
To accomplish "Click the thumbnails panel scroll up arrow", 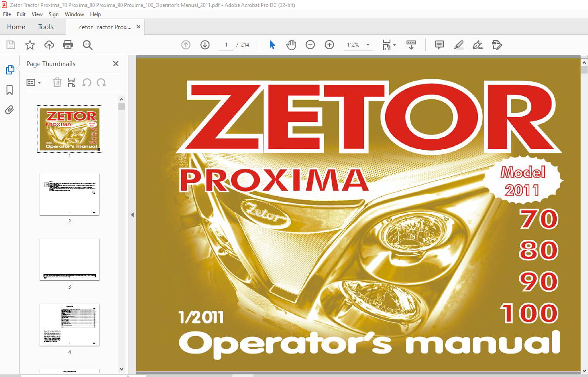I will (122, 99).
